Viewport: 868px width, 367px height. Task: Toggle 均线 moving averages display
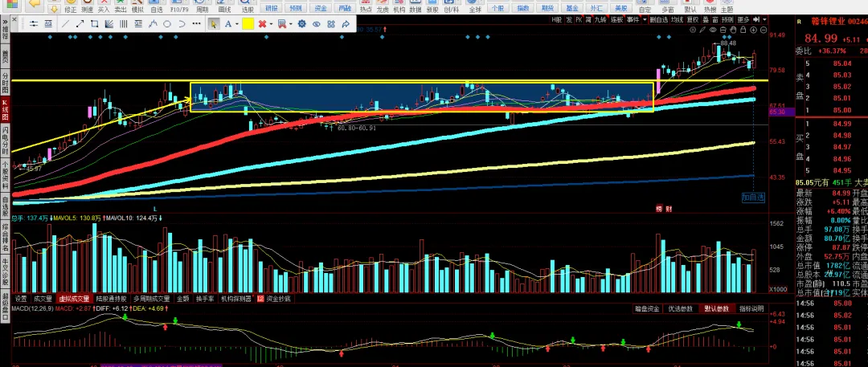pyautogui.click(x=677, y=20)
